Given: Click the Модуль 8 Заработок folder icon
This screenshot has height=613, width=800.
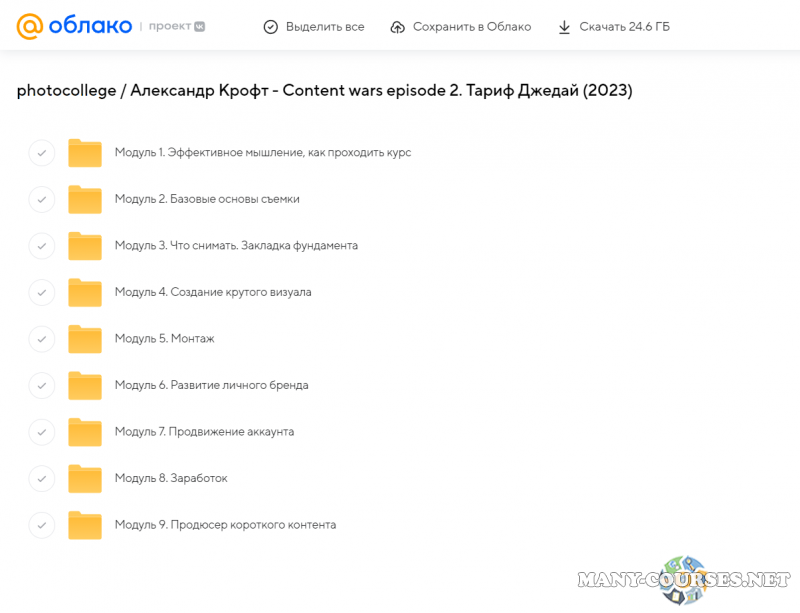Looking at the screenshot, I should tap(85, 478).
